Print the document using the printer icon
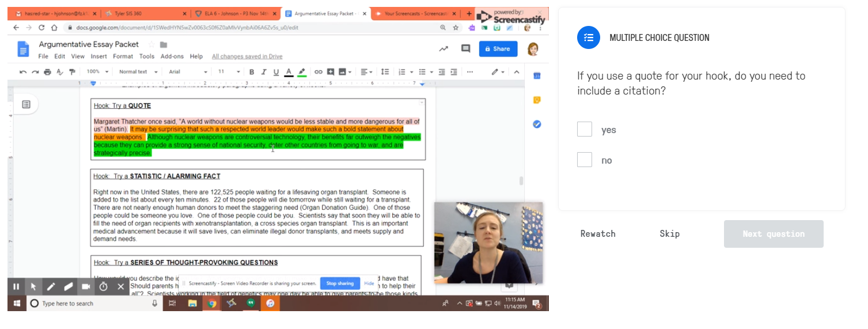 pyautogui.click(x=47, y=72)
